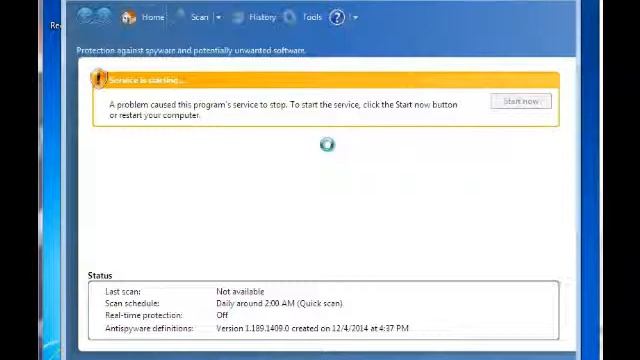Open the History menu item
Viewport: 640px width, 360px height.
pos(262,17)
